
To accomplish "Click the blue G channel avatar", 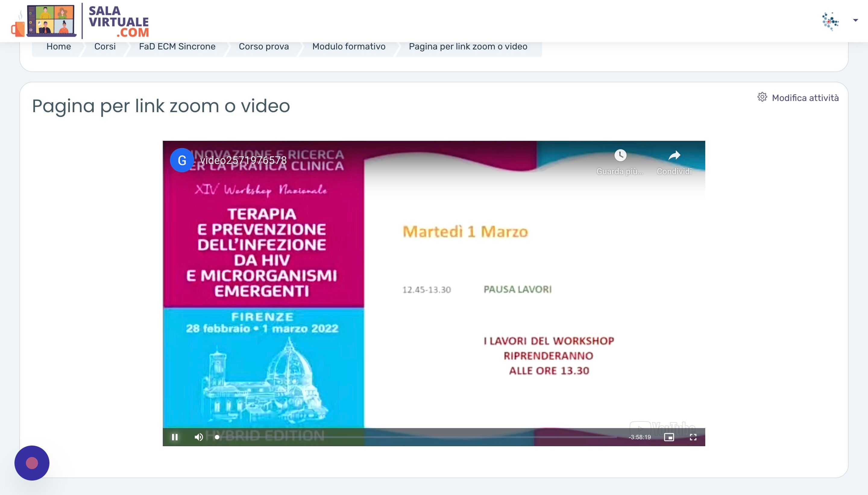I will (182, 160).
